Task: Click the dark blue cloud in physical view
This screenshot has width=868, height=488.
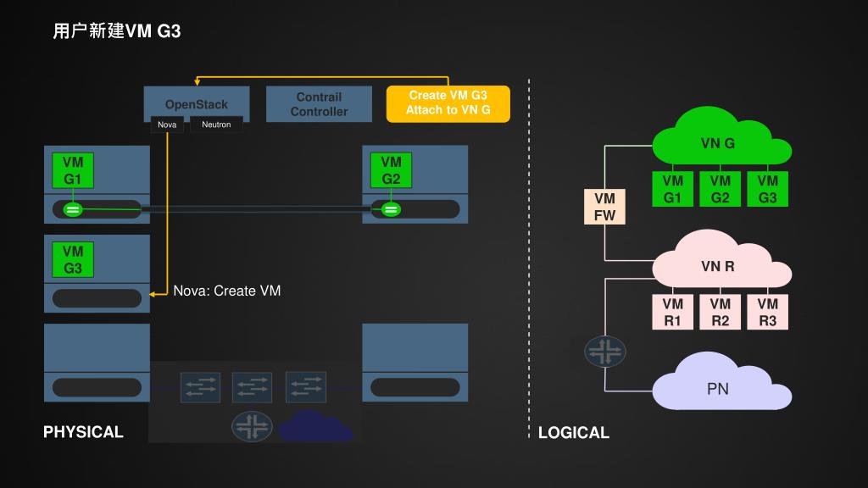Action: (x=315, y=426)
